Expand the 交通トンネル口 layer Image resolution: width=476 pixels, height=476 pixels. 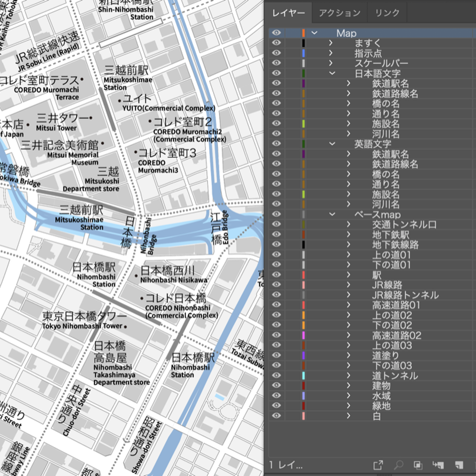coord(349,225)
